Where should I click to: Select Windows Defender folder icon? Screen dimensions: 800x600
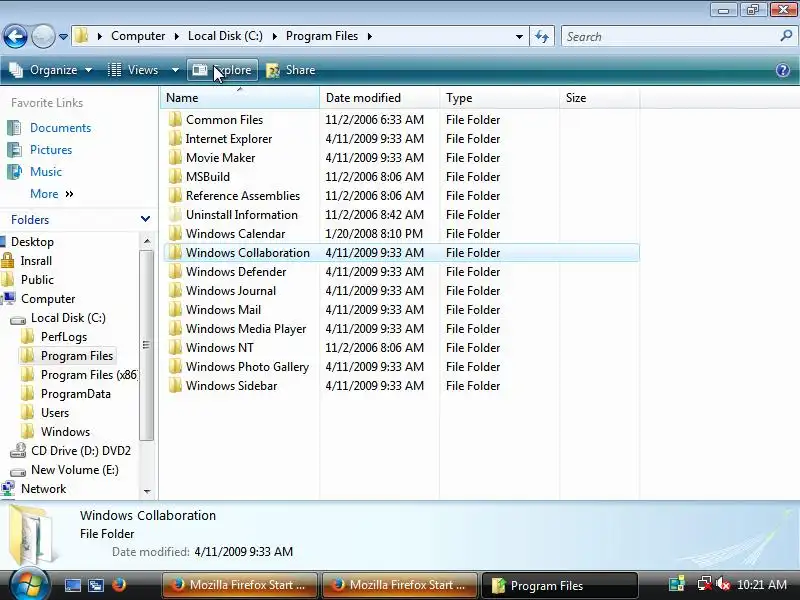[175, 271]
